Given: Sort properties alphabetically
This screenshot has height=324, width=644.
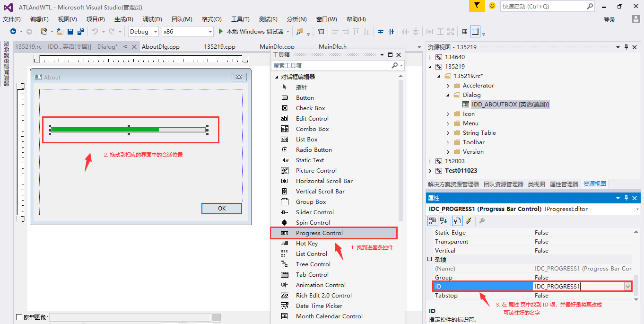Looking at the screenshot, I should [x=444, y=220].
